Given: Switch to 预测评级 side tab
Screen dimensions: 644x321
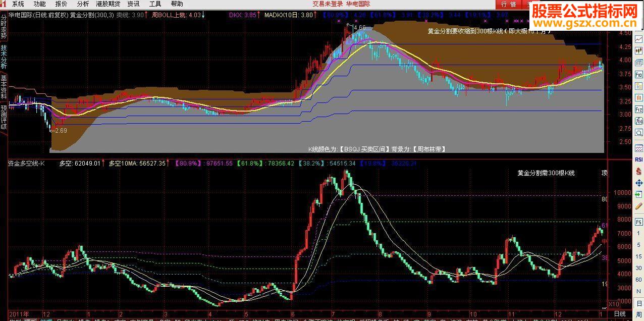Looking at the screenshot, I should [x=4, y=117].
